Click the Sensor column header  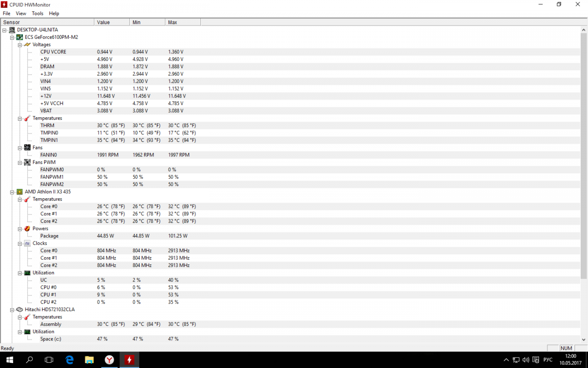coord(47,22)
